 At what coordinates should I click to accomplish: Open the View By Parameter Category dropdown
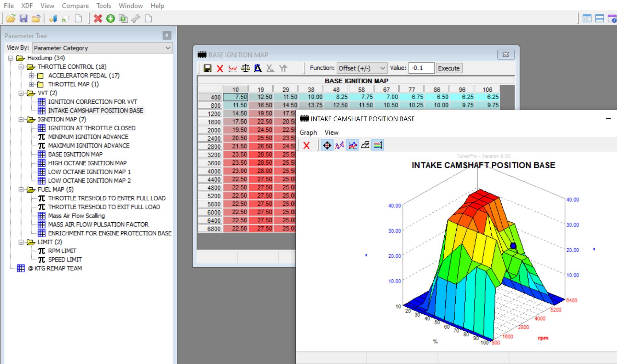[102, 48]
